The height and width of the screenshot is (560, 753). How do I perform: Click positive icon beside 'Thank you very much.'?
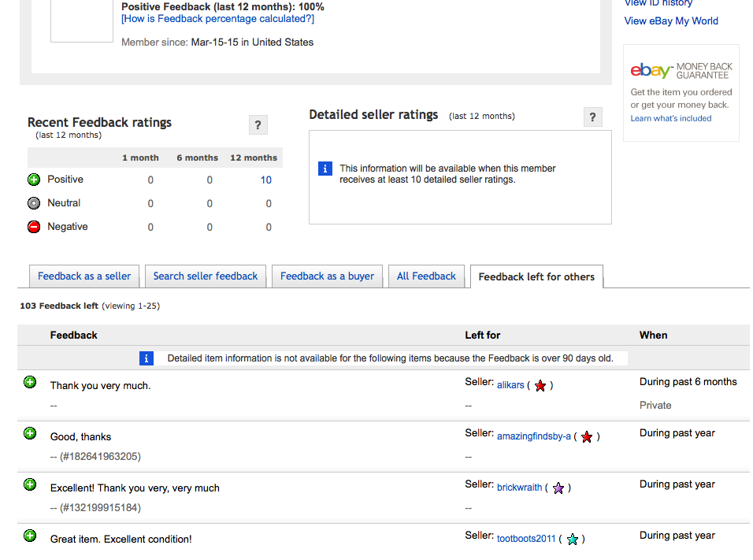pyautogui.click(x=30, y=382)
